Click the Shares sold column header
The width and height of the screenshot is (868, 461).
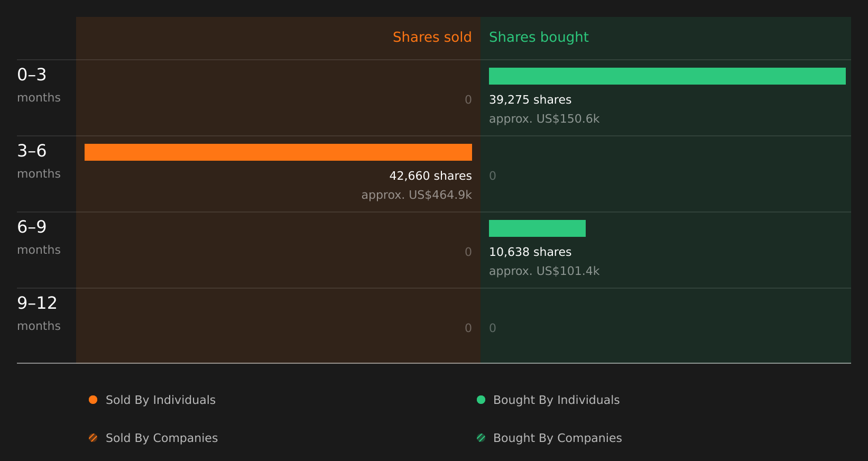[432, 37]
